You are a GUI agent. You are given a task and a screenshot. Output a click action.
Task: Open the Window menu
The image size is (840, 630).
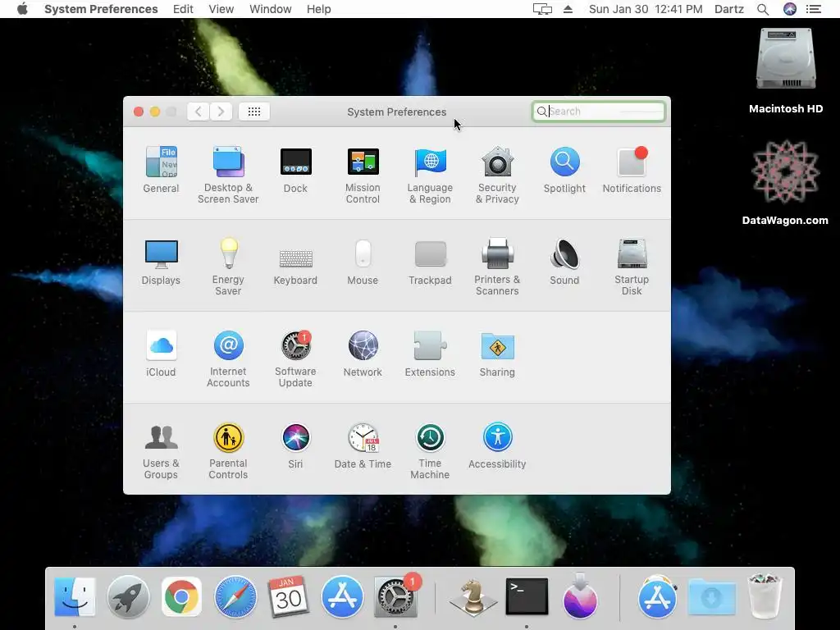(271, 9)
